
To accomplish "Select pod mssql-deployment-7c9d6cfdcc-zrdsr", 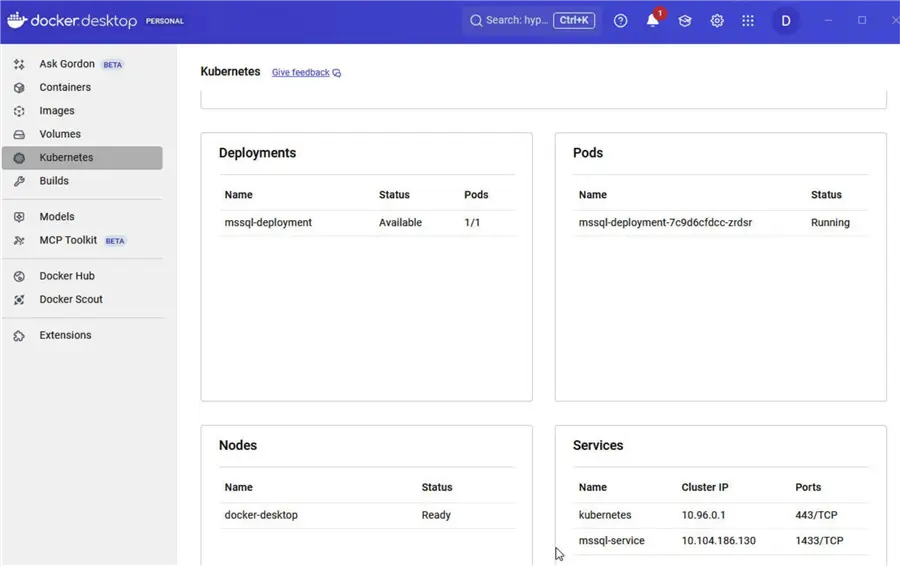I will (x=665, y=222).
